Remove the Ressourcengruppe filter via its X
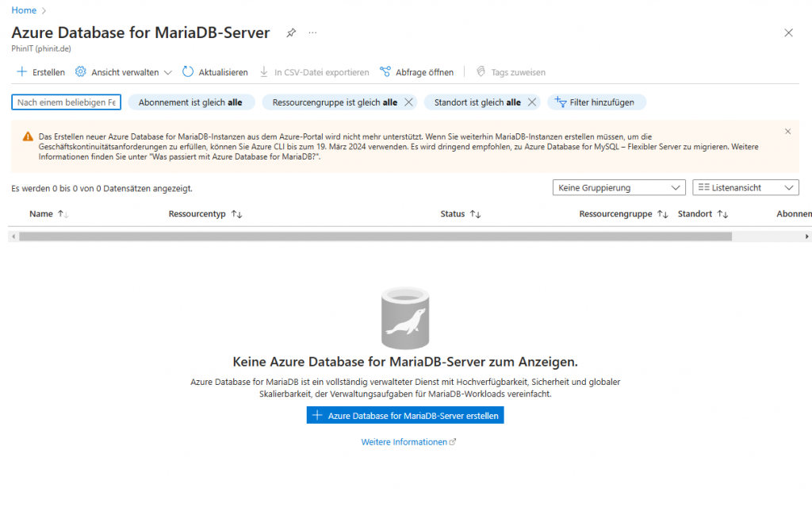The height and width of the screenshot is (519, 812). 408,102
